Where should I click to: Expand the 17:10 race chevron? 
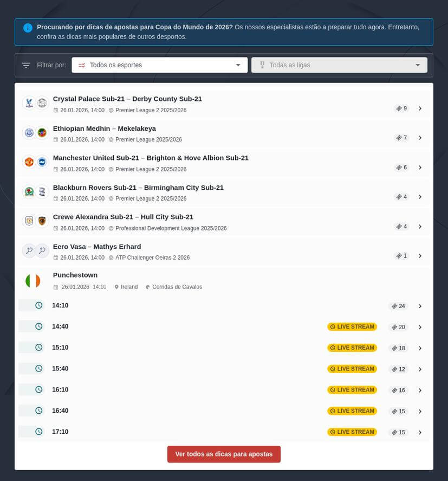pos(420,433)
